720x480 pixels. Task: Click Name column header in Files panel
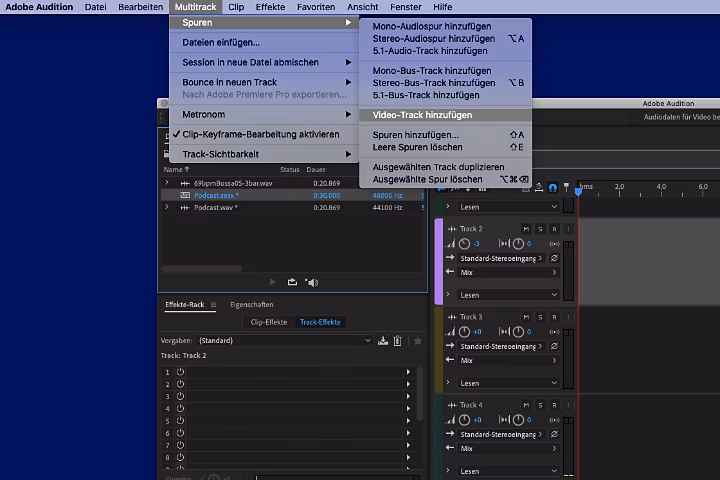pos(176,169)
